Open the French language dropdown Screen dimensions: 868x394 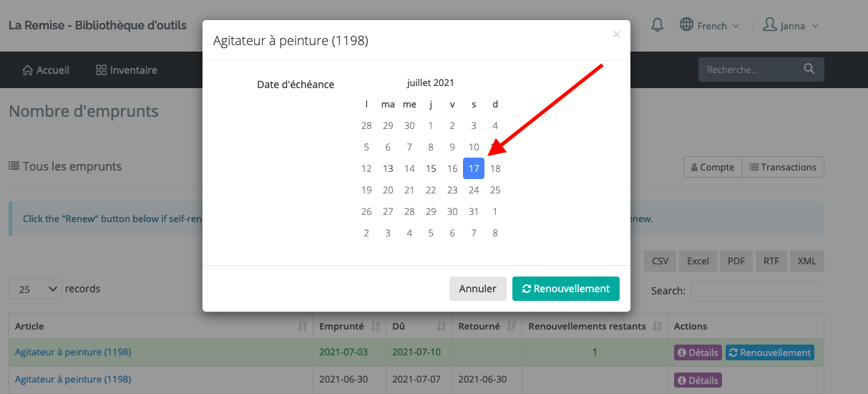[708, 26]
